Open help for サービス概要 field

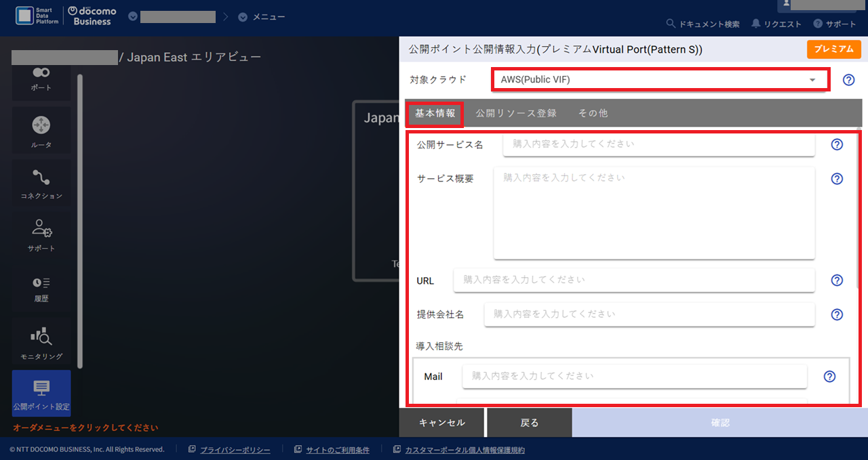pyautogui.click(x=837, y=179)
